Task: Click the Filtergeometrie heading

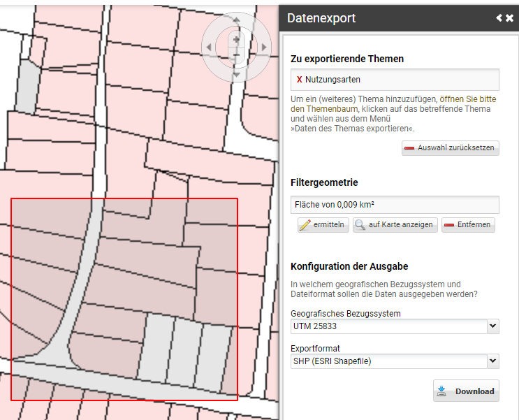Action: tap(324, 182)
